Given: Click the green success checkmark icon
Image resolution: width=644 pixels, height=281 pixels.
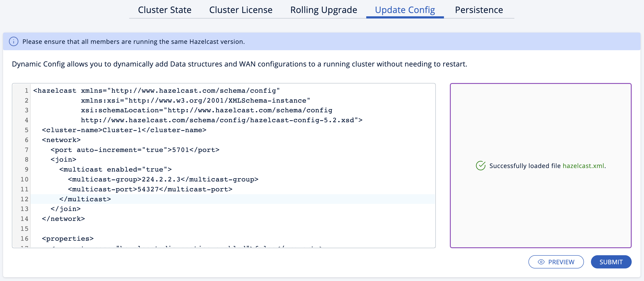Looking at the screenshot, I should [x=481, y=165].
